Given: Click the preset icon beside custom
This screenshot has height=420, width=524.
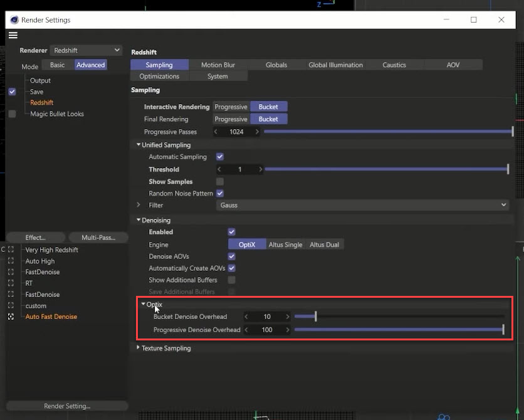Looking at the screenshot, I should tap(11, 306).
